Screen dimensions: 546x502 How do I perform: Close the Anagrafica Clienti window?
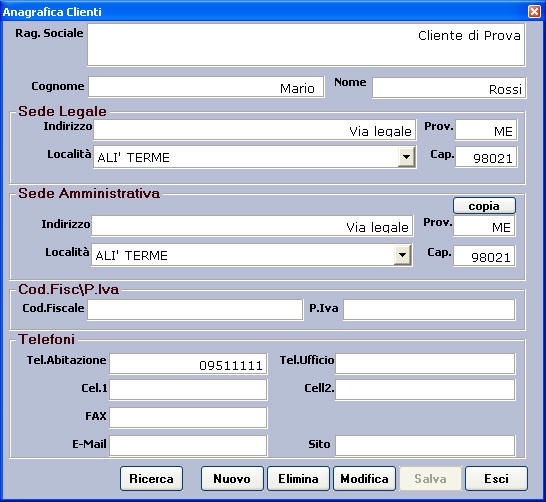pos(534,11)
